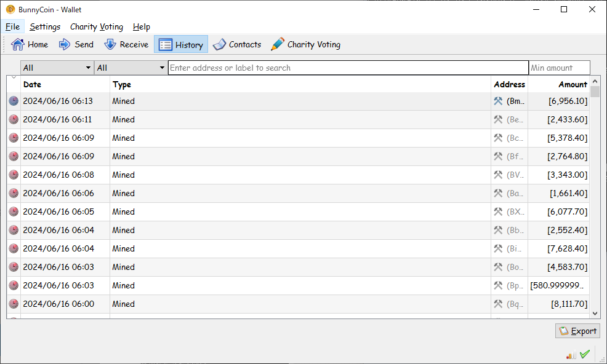Click mining icon next to (Bq..
This screenshot has width=607, height=364.
[498, 304]
